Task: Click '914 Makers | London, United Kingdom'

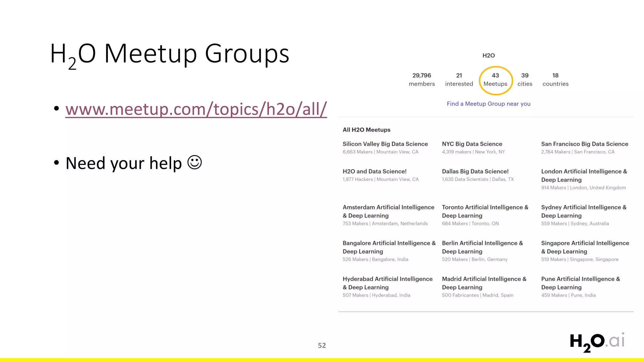Action: point(583,188)
